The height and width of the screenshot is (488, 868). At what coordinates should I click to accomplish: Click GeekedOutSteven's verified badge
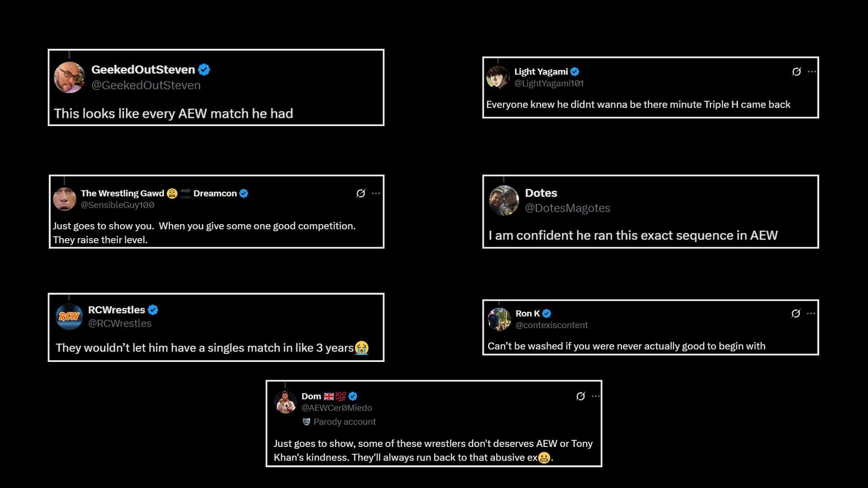click(x=204, y=70)
